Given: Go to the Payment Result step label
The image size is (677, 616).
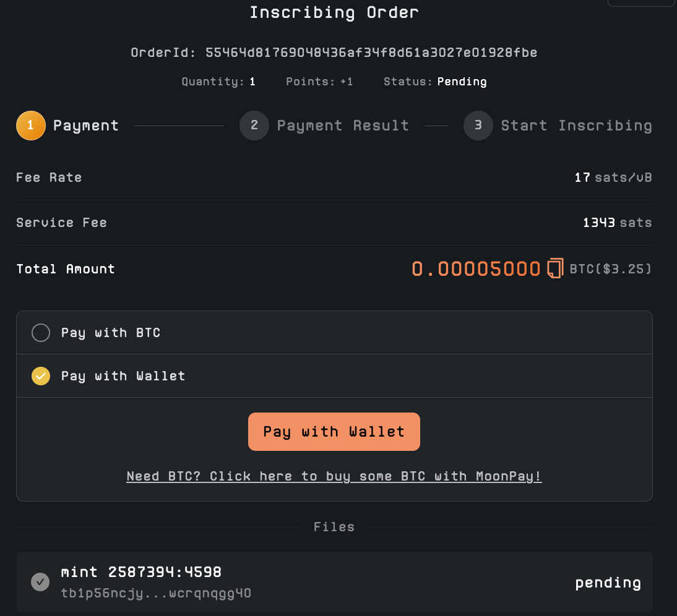Looking at the screenshot, I should click(343, 126).
